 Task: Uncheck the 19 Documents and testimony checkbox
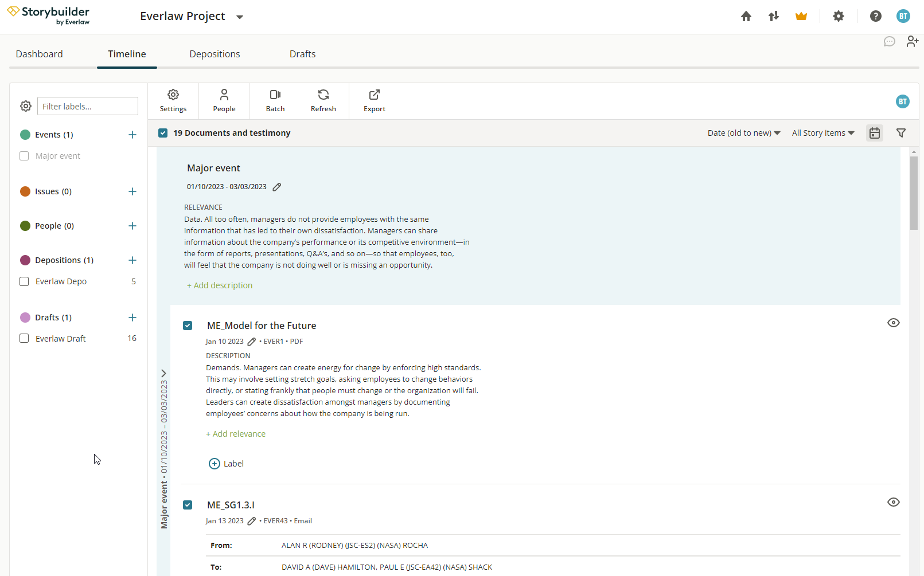click(x=163, y=133)
